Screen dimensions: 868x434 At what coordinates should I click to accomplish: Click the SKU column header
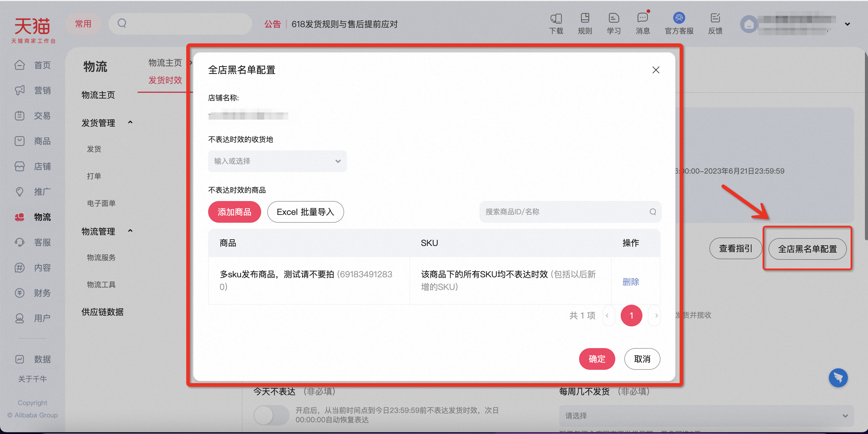[429, 243]
